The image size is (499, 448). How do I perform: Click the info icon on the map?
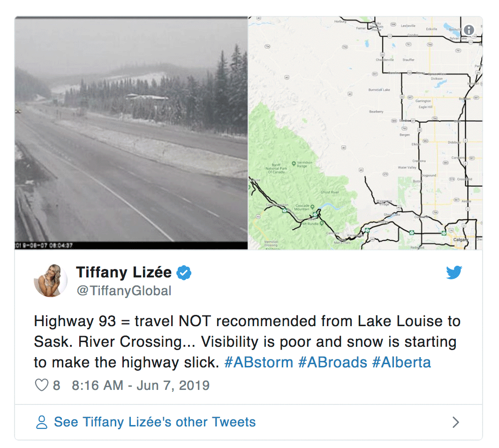(x=469, y=30)
